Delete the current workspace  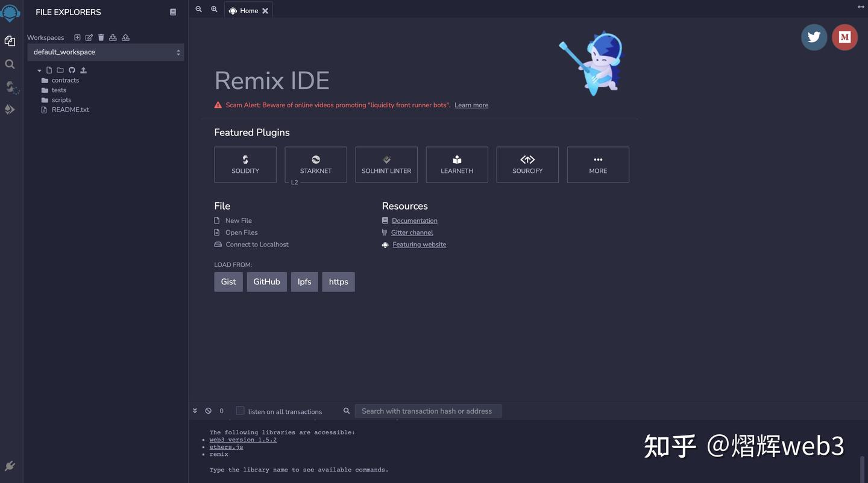tap(101, 37)
